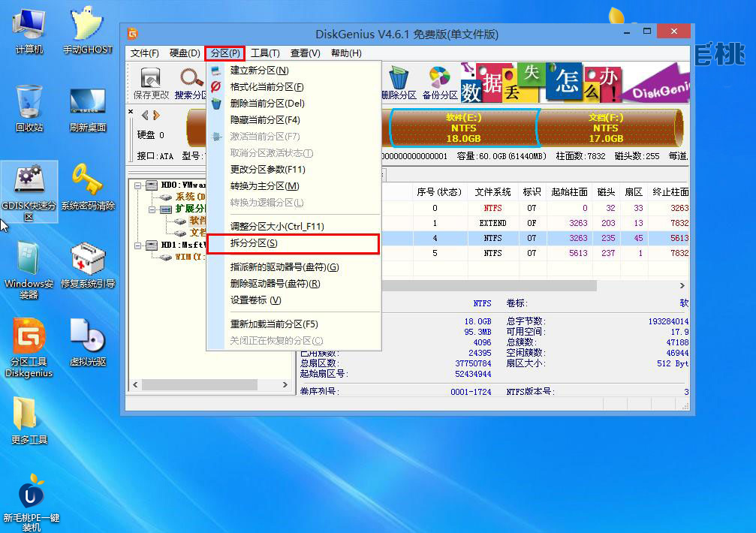The width and height of the screenshot is (756, 533).
Task: Click trash icon beside 删除当前分区(Del)
Action: (x=216, y=103)
